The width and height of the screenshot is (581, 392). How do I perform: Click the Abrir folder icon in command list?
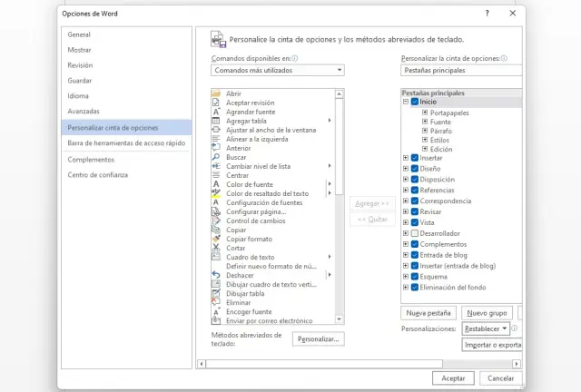216,93
